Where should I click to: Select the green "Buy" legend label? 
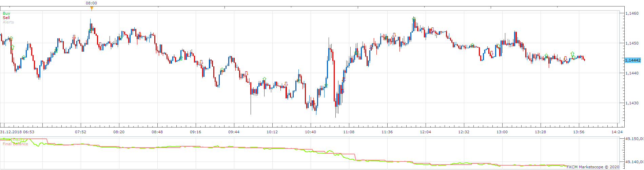click(x=6, y=13)
